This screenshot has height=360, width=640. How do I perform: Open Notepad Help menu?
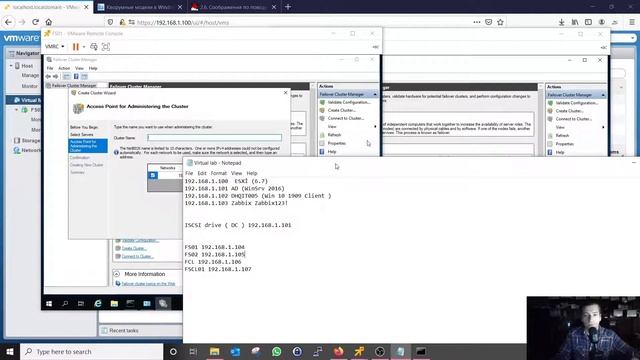tap(252, 173)
